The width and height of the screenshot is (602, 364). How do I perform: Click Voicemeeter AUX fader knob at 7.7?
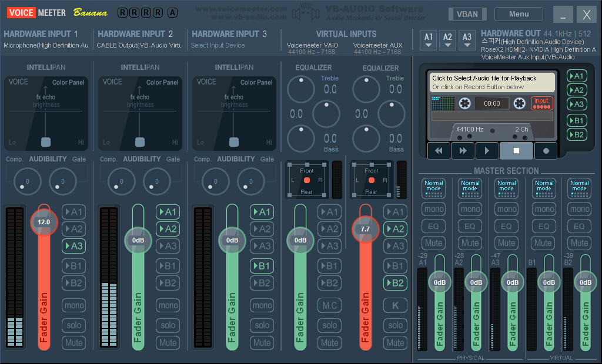365,229
